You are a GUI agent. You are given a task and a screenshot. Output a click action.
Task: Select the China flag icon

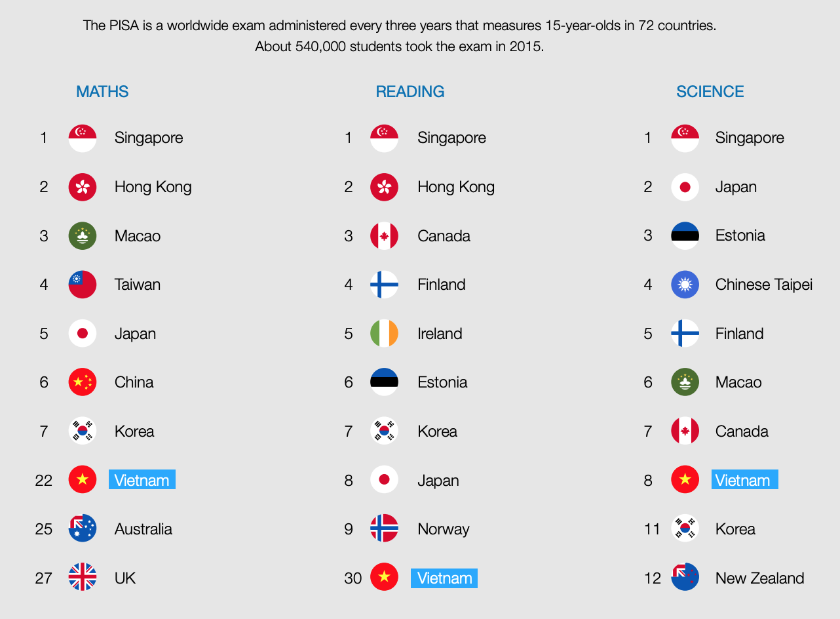83,382
